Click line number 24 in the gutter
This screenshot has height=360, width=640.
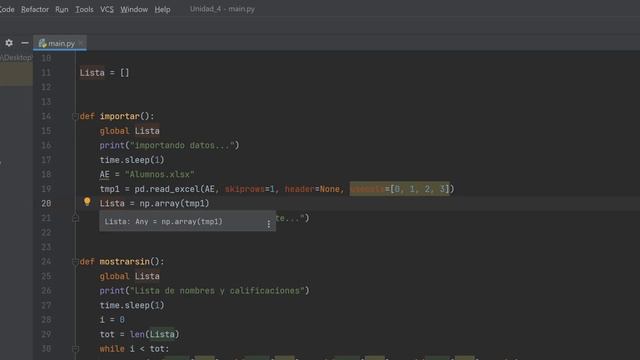[46, 262]
